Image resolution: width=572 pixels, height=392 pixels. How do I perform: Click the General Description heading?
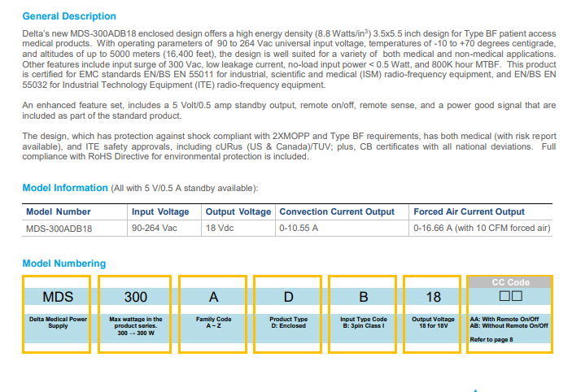pos(69,16)
